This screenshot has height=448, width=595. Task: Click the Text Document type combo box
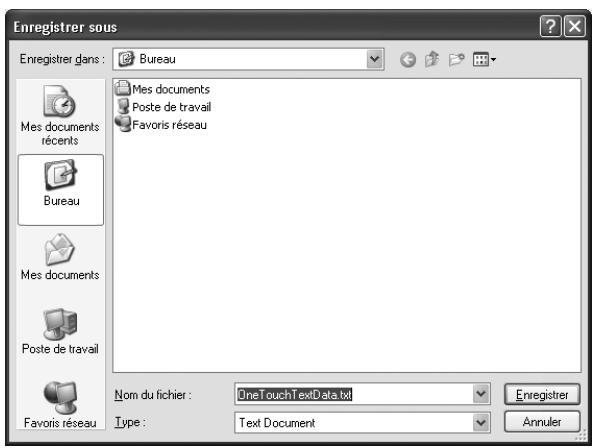362,422
